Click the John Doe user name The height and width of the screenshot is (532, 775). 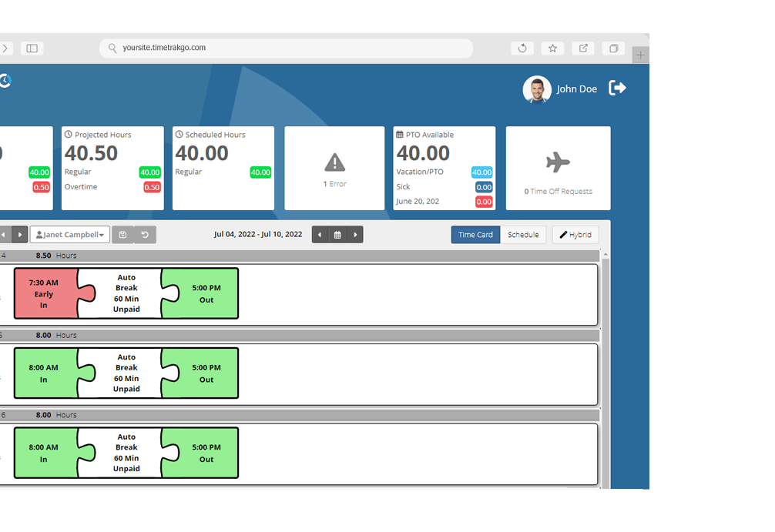pos(576,89)
